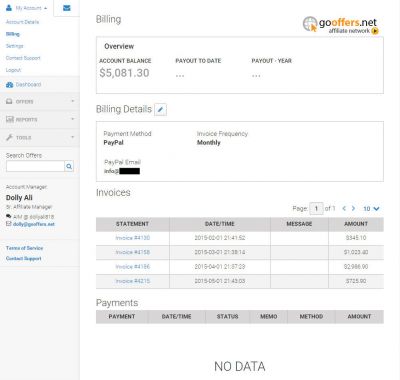The image size is (400, 380).
Task: Open the mail envelope icon
Action: 67,8
